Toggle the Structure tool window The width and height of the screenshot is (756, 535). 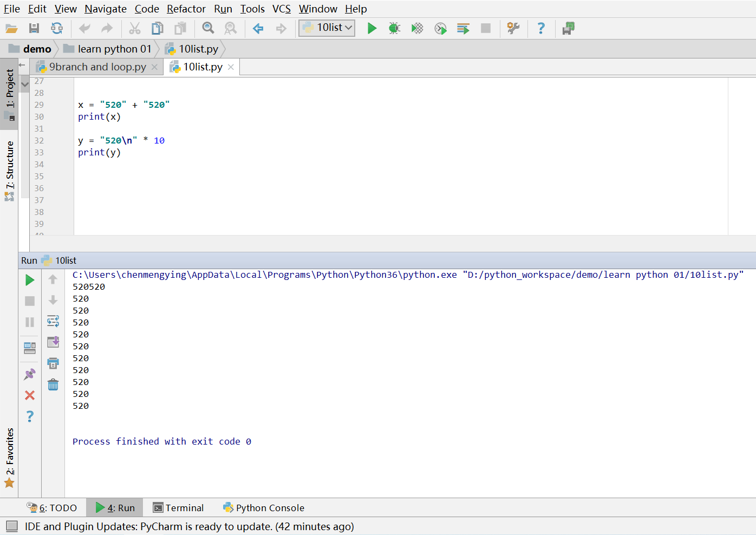[x=9, y=170]
